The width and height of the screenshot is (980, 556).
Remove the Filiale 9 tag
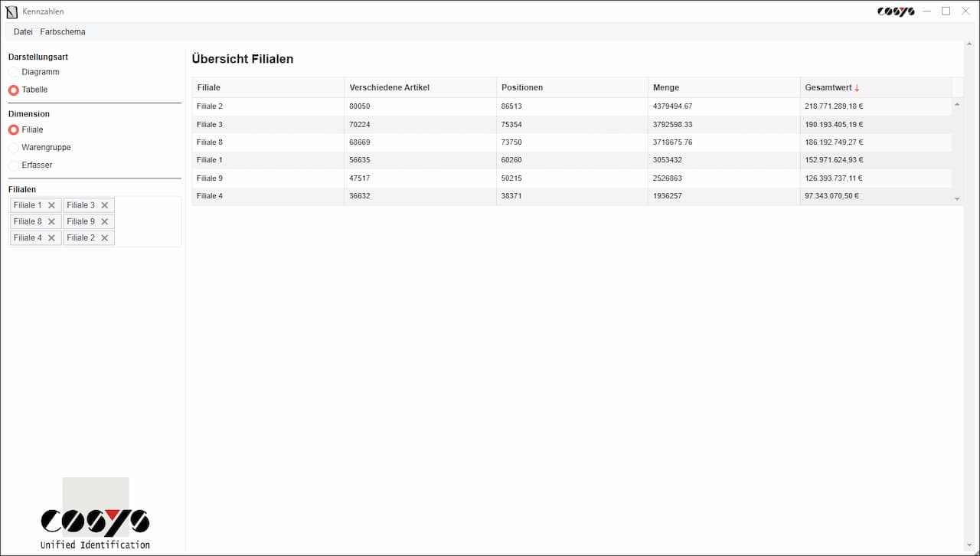(105, 221)
